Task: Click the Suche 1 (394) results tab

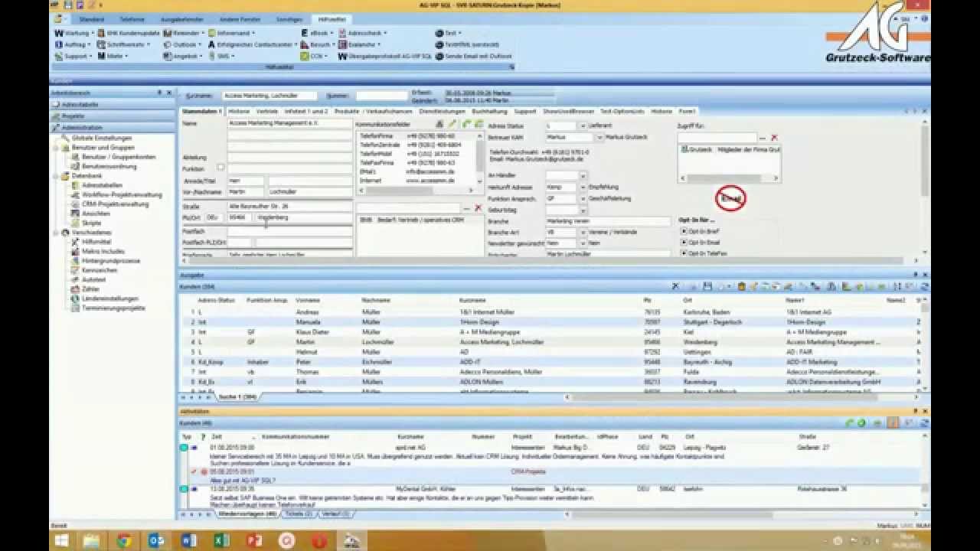Action: (238, 396)
